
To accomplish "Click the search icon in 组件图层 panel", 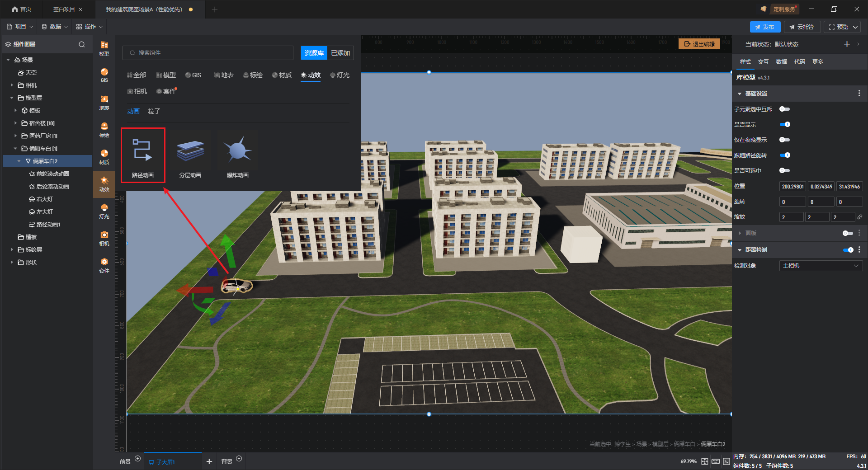I will click(x=82, y=44).
